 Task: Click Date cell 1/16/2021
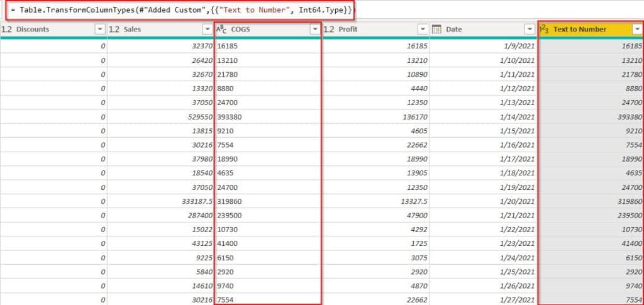[484, 145]
